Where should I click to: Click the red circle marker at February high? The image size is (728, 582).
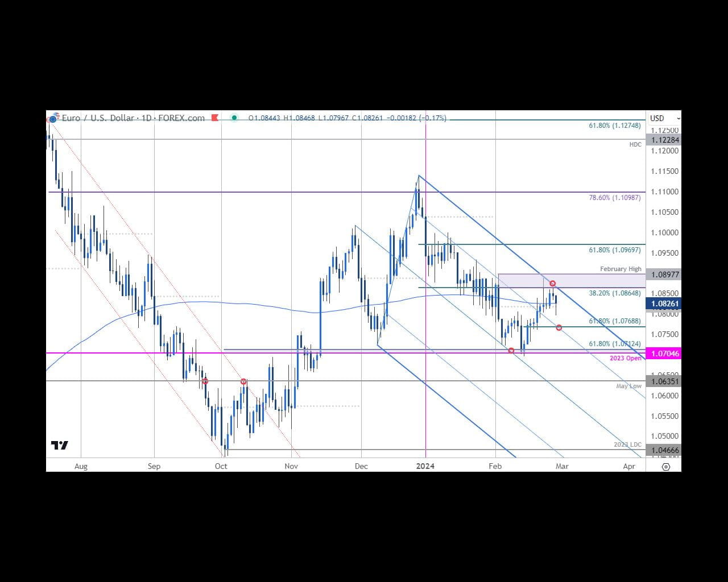(552, 284)
